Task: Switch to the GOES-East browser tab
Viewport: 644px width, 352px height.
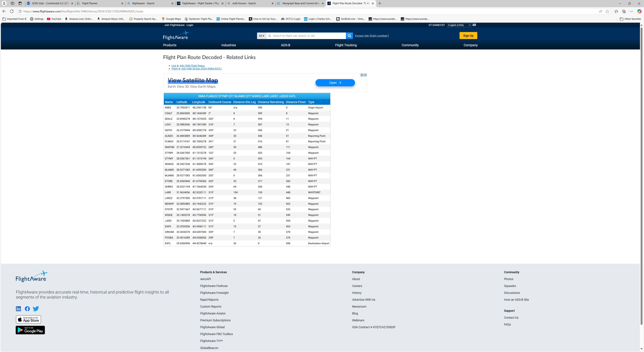Action: 50,3
